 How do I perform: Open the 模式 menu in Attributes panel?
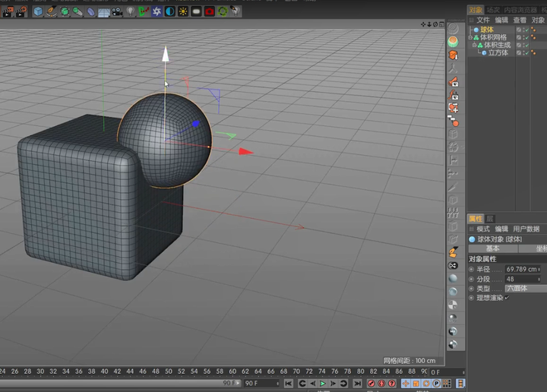tap(483, 229)
